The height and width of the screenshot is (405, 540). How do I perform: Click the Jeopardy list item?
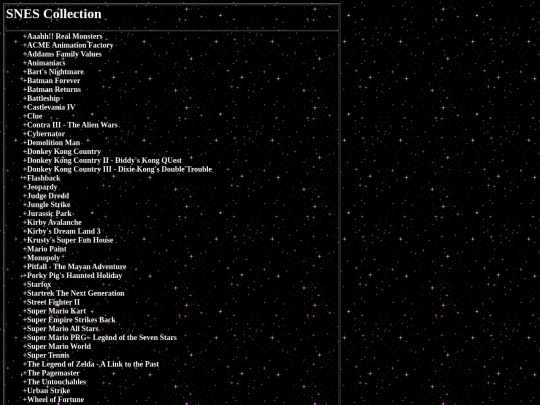(x=42, y=187)
